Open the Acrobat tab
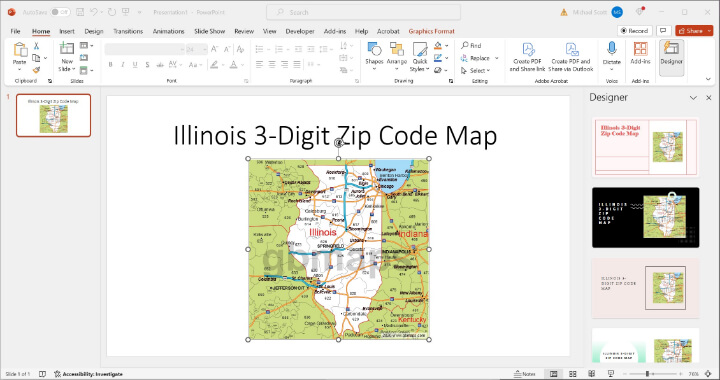720x380 pixels. tap(388, 31)
